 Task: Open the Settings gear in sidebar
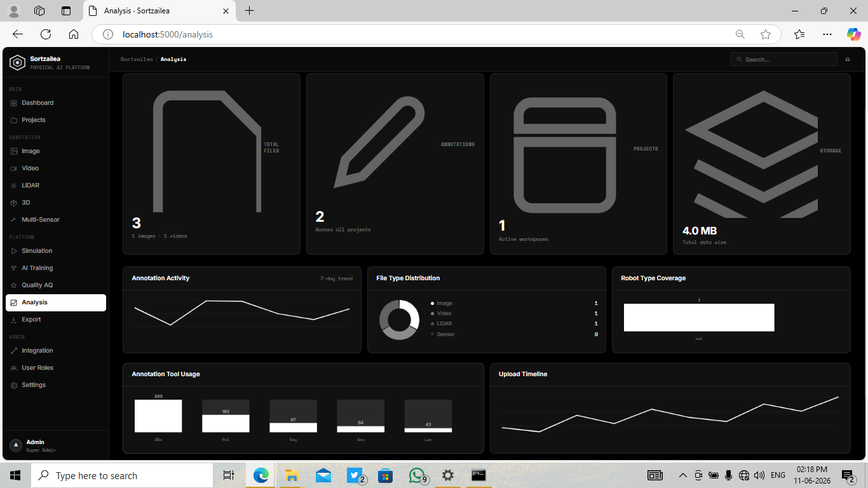point(14,385)
